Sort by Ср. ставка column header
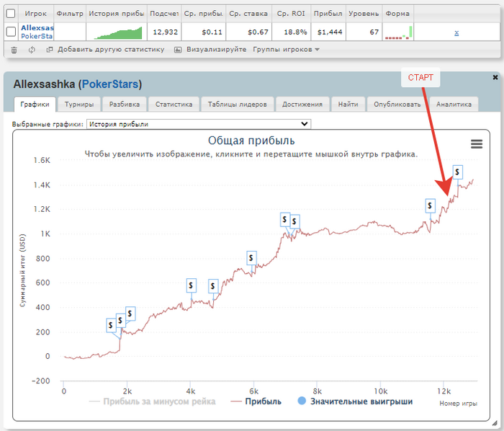504x431 pixels. coord(248,14)
